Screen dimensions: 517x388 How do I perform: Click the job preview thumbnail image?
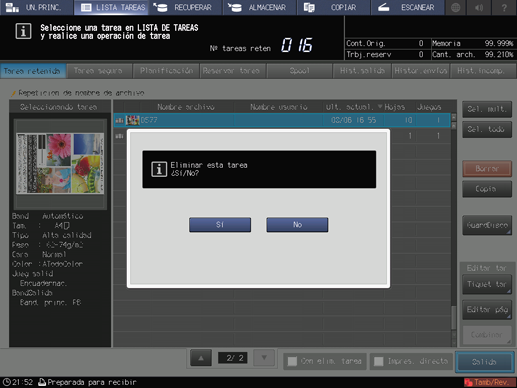pyautogui.click(x=60, y=163)
